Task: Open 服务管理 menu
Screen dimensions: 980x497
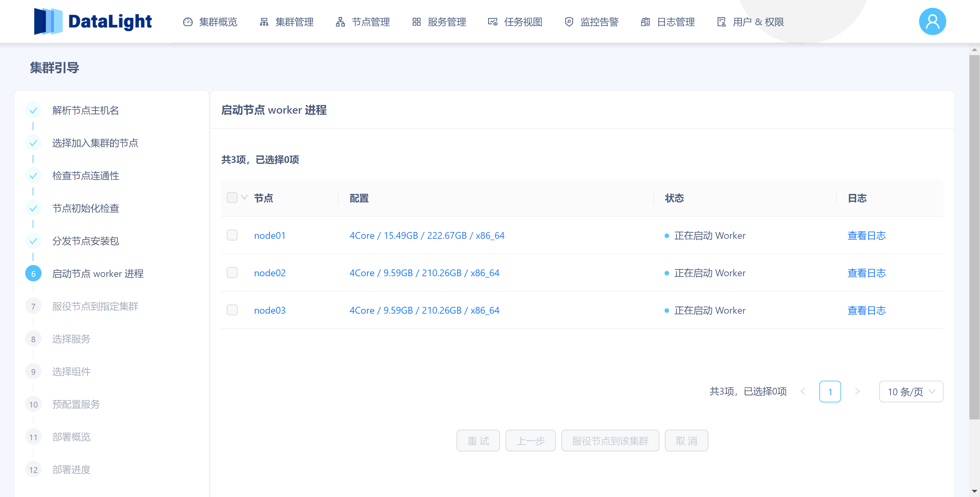Action: (x=439, y=22)
